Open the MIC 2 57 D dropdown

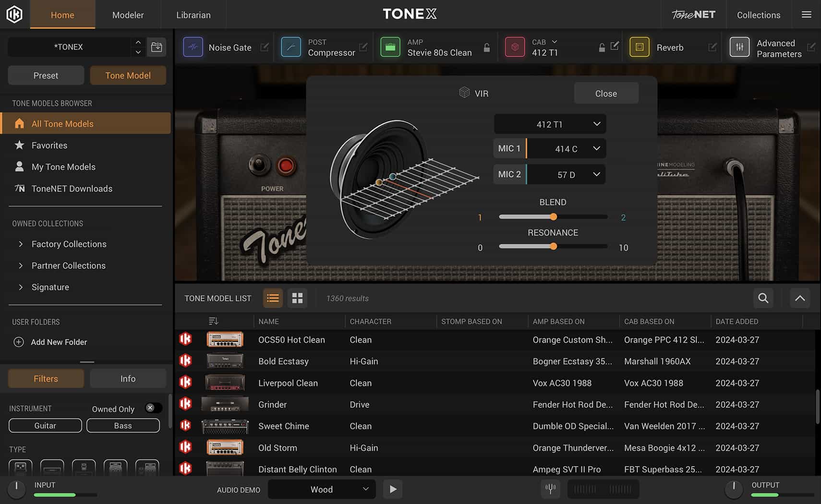click(x=567, y=174)
